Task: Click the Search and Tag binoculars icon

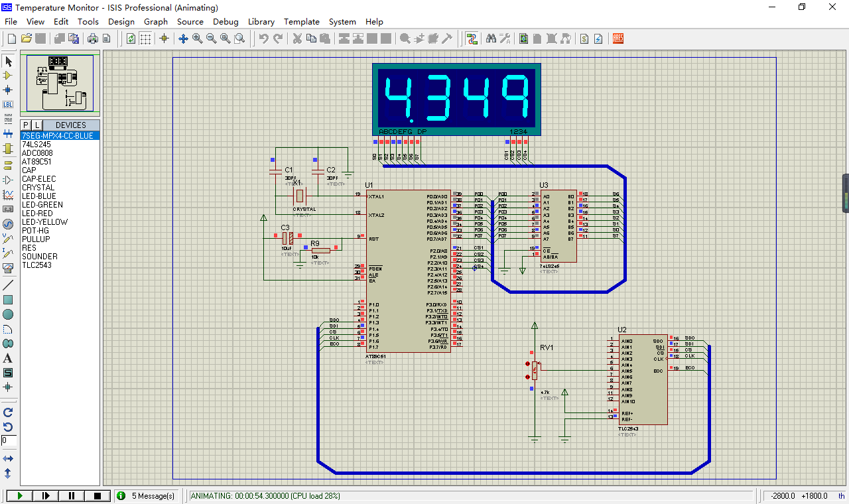Action: coord(491,38)
